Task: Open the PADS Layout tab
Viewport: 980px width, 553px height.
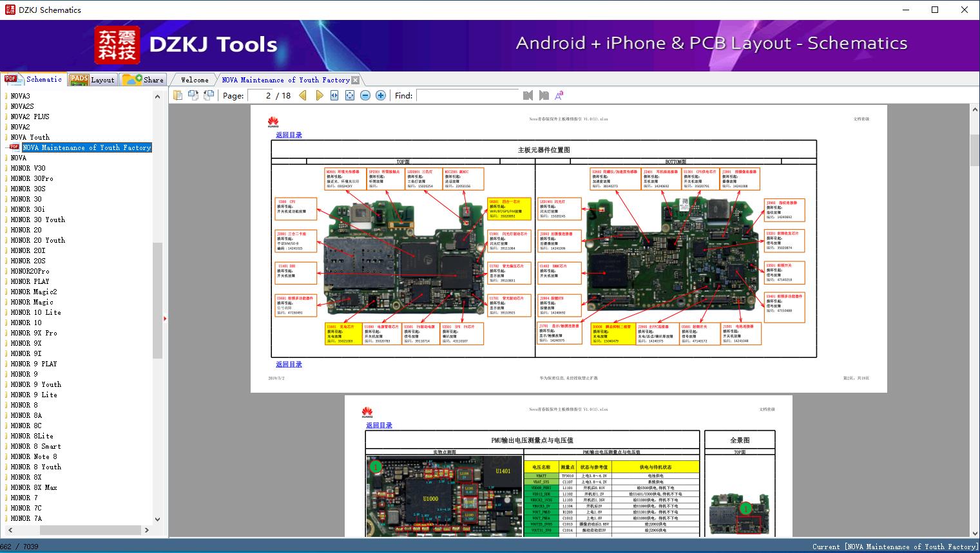Action: [92, 79]
